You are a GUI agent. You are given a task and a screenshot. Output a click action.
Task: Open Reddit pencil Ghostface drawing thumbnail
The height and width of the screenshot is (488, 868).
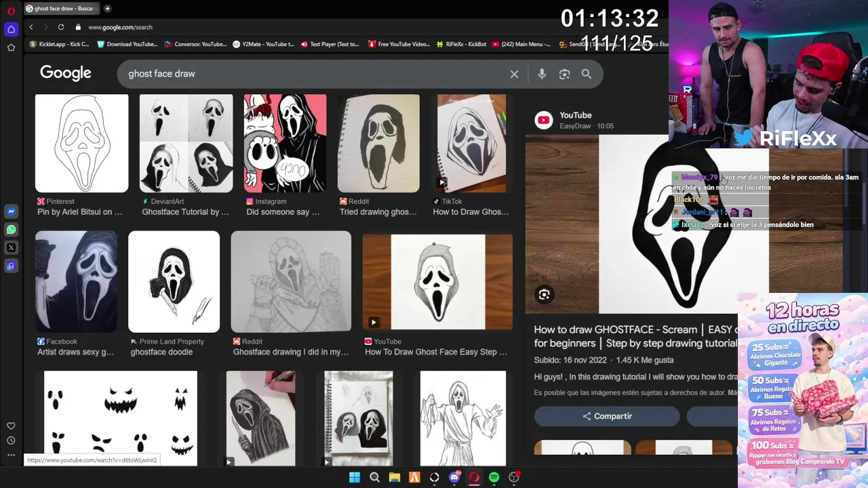291,282
